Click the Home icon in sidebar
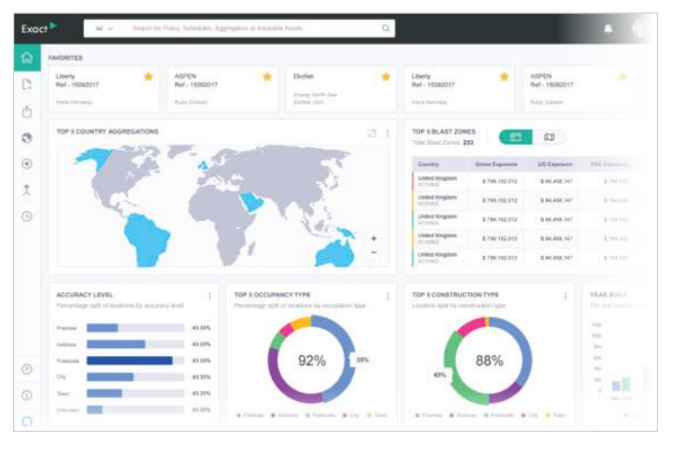 tap(27, 58)
